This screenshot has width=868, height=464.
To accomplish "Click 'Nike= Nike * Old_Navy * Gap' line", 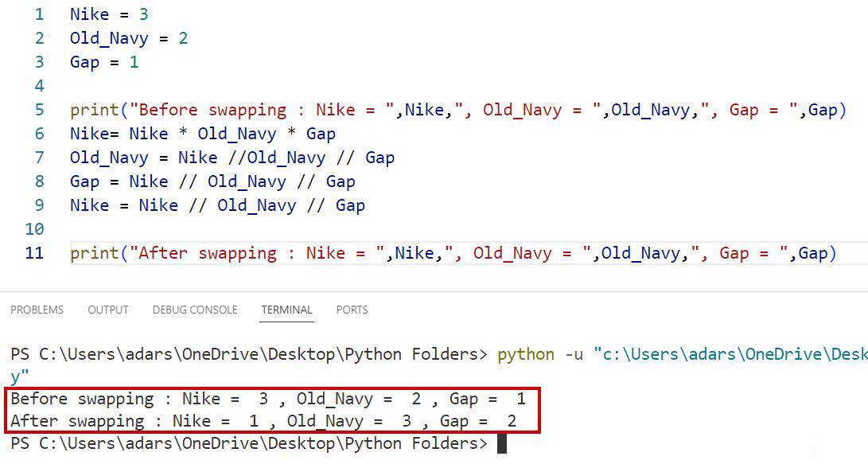I will (203, 134).
